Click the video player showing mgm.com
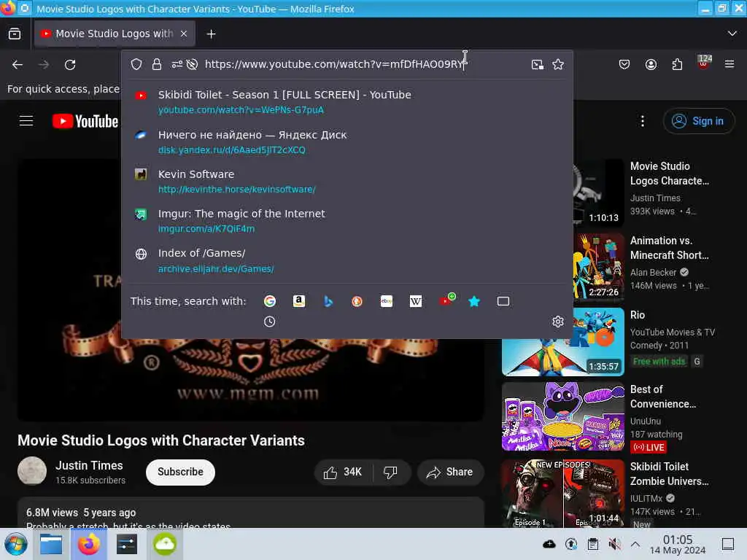The width and height of the screenshot is (747, 560). tap(251, 381)
